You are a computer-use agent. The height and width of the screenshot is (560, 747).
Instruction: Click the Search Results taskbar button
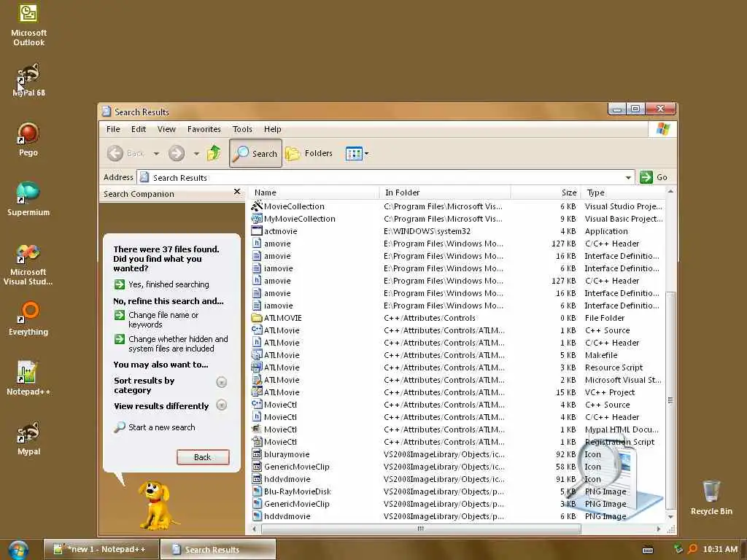217,549
